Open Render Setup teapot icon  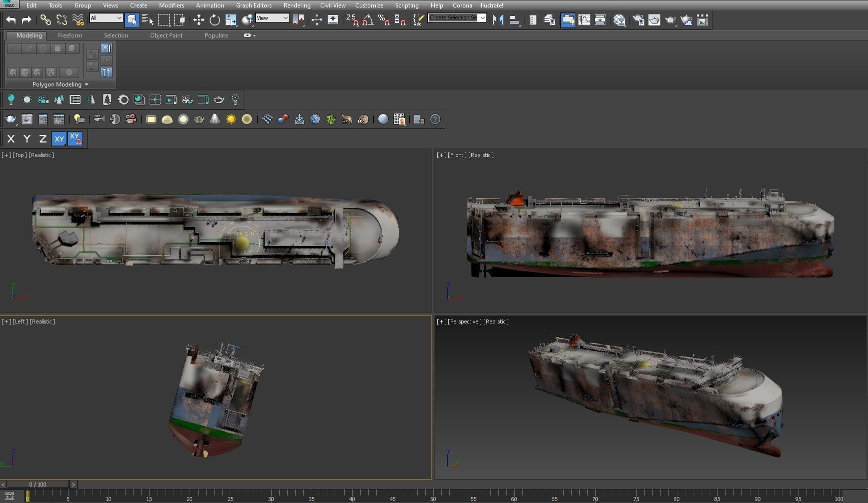[638, 20]
